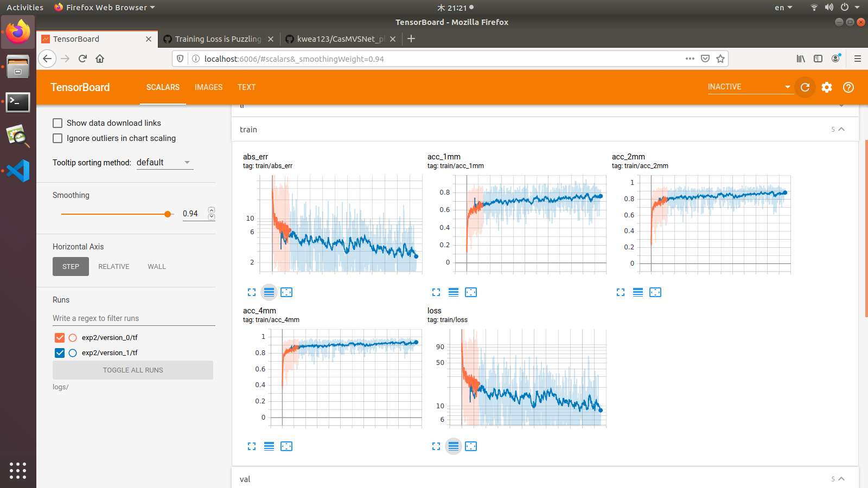Expand the acc_2mm chart to full size
Viewport: 868px width, 488px height.
[x=621, y=292]
